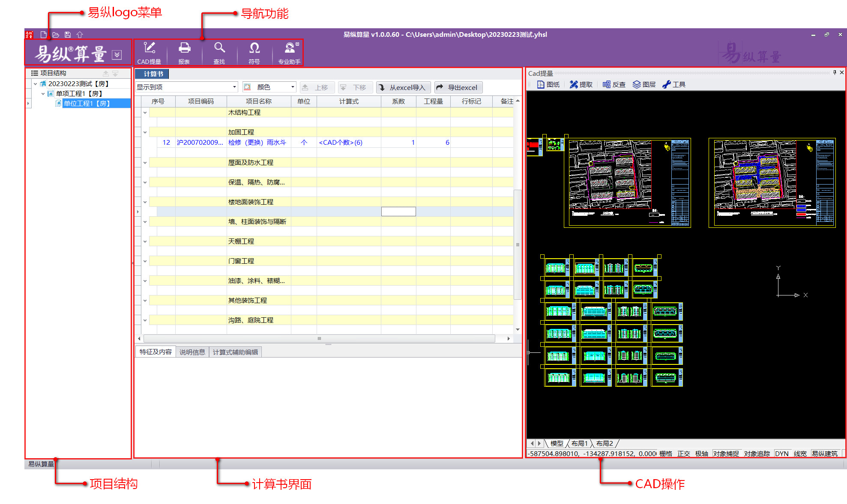Click the table's vertical scrollbar
The height and width of the screenshot is (504, 847).
[518, 244]
